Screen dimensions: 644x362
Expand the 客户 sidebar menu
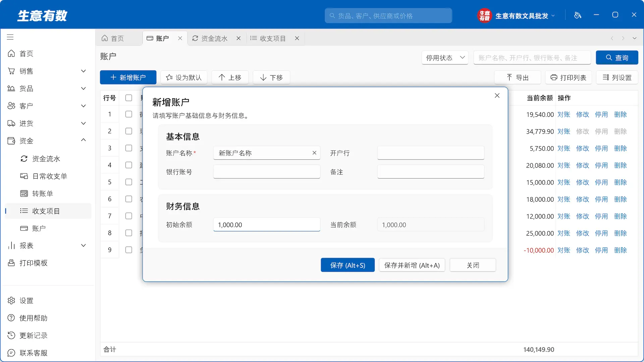click(47, 106)
